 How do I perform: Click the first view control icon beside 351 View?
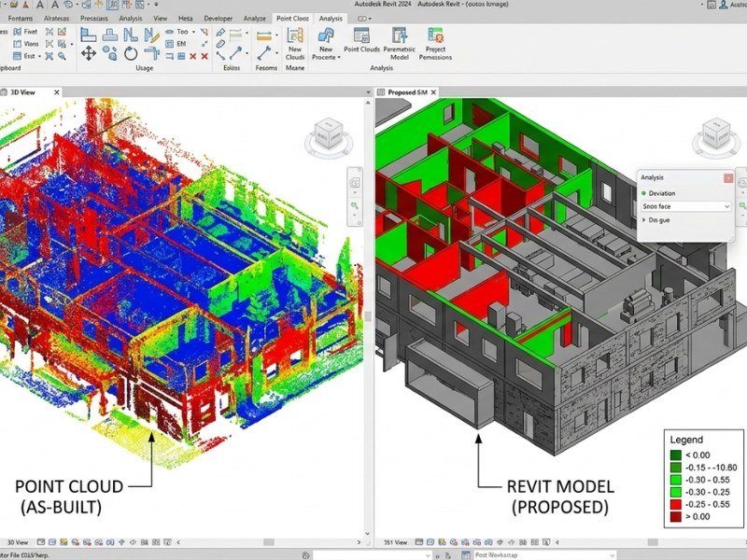[x=418, y=542]
